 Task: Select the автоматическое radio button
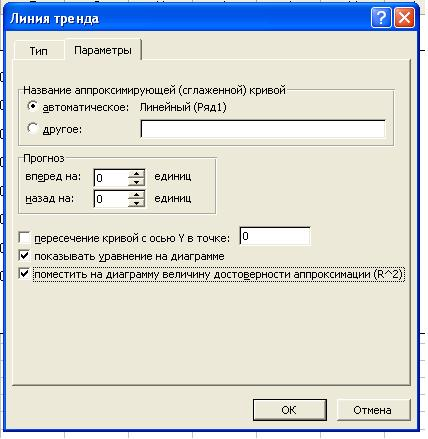pyautogui.click(x=32, y=107)
